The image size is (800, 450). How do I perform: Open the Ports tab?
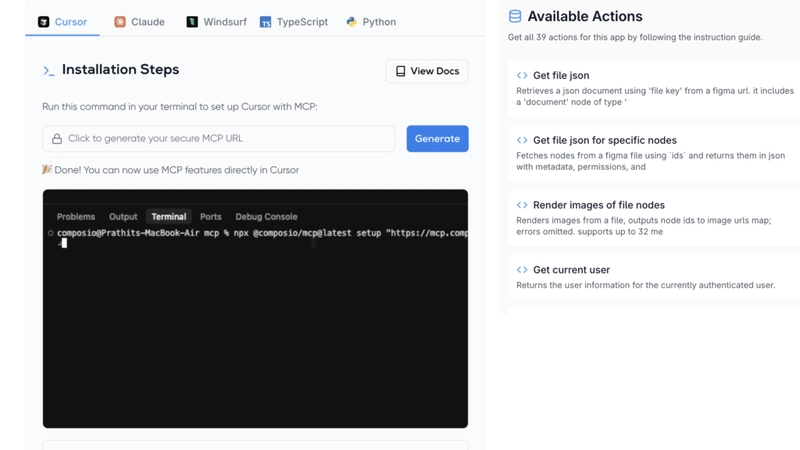[210, 217]
